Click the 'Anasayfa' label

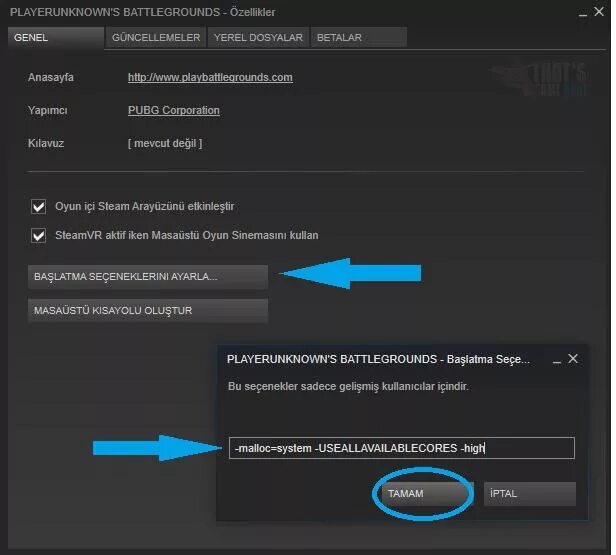click(51, 77)
